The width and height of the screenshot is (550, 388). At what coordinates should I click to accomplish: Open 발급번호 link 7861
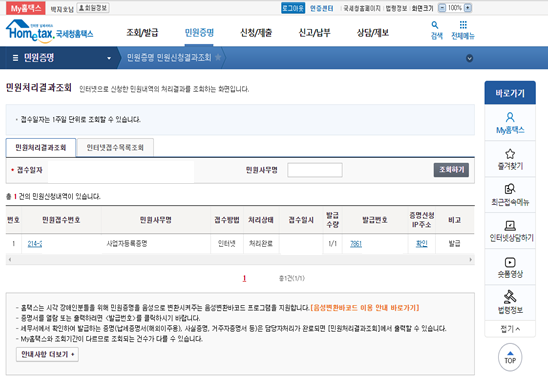pyautogui.click(x=356, y=243)
